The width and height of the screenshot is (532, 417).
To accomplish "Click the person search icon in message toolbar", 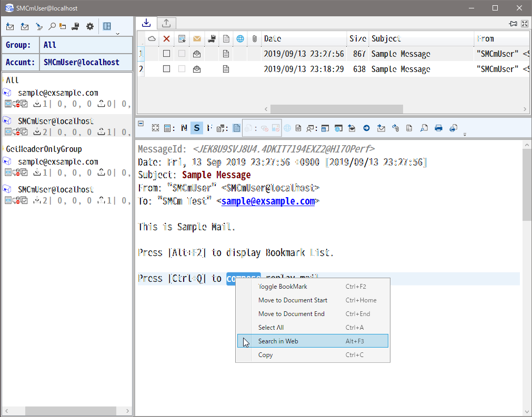I will tap(310, 128).
